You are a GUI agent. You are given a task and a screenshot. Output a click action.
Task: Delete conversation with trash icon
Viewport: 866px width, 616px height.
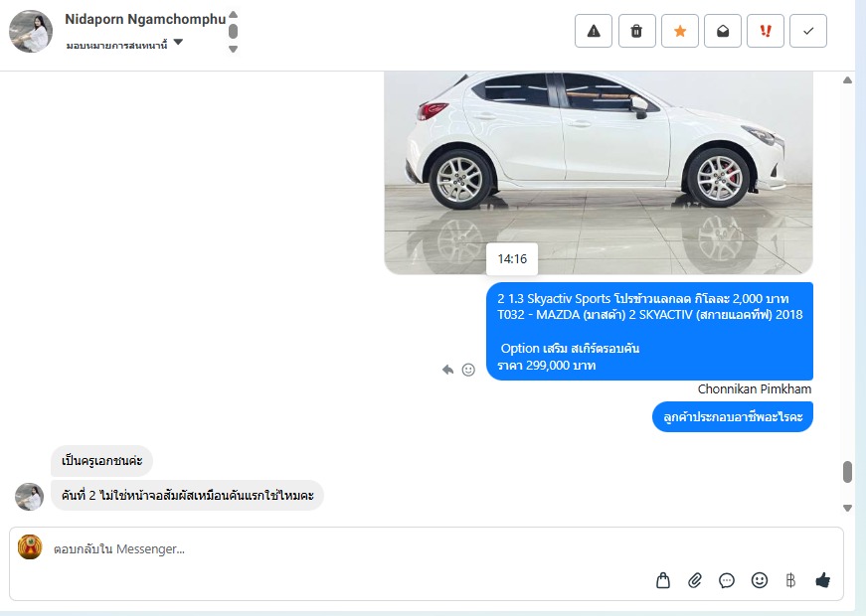pos(636,31)
